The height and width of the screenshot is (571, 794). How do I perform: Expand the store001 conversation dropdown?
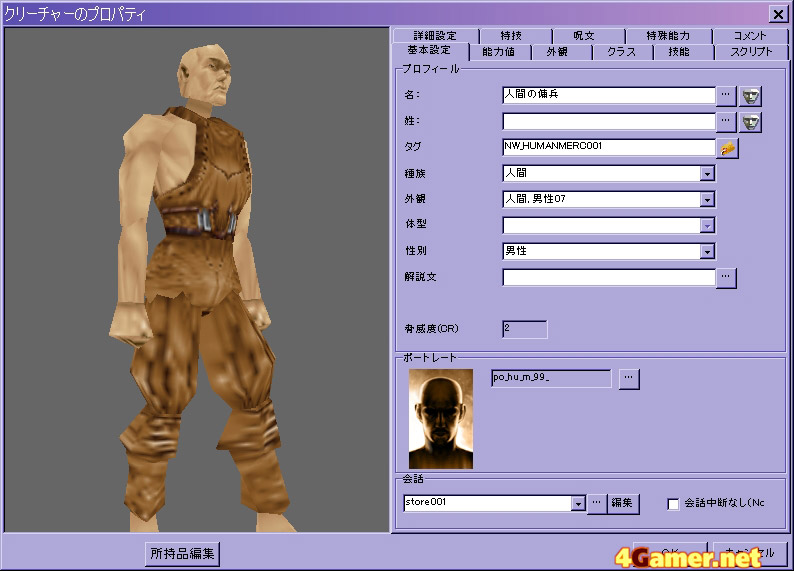(578, 503)
